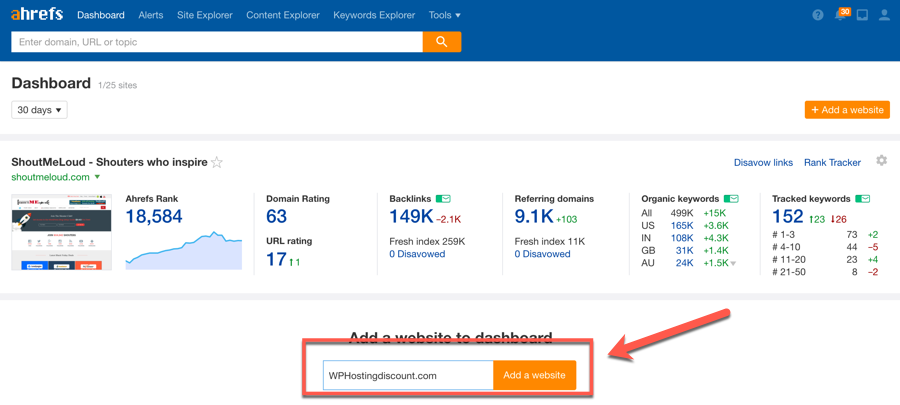Open the Rank Tracker link
This screenshot has height=405, width=900.
(832, 163)
